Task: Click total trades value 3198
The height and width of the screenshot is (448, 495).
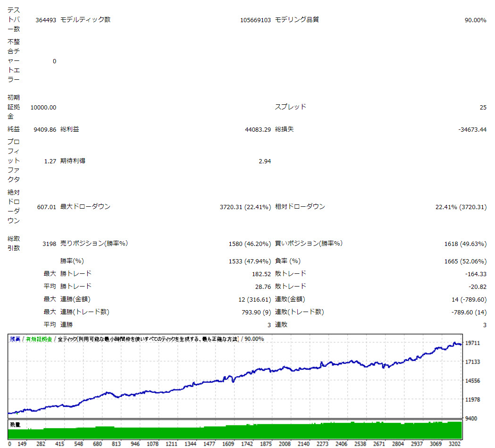Action: [x=49, y=244]
